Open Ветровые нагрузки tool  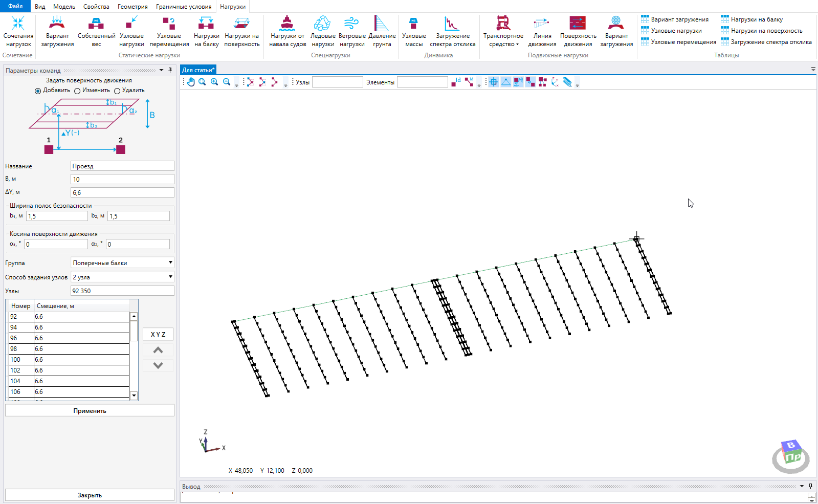pyautogui.click(x=352, y=32)
